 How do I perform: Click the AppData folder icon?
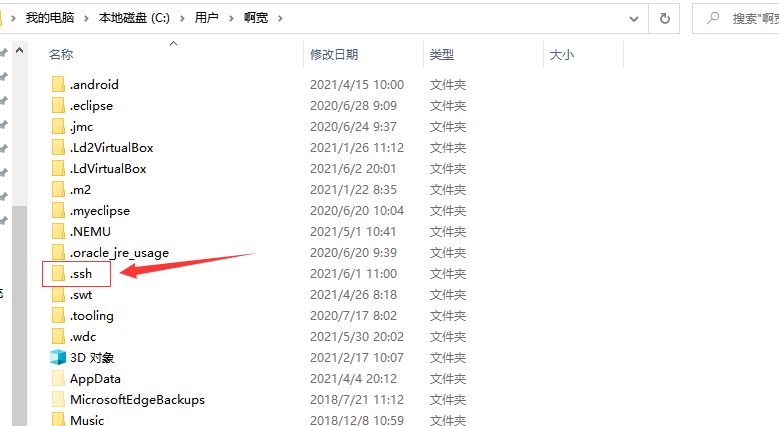58,378
